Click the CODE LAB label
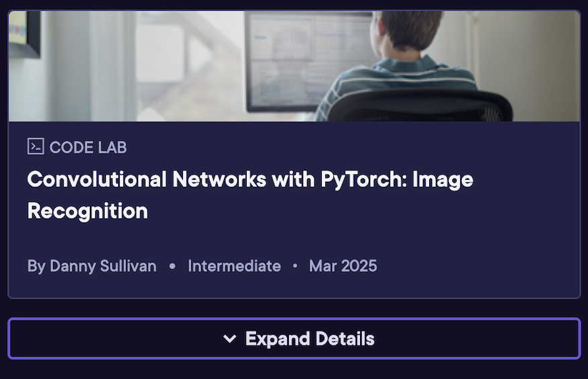588x379 pixels. click(88, 147)
